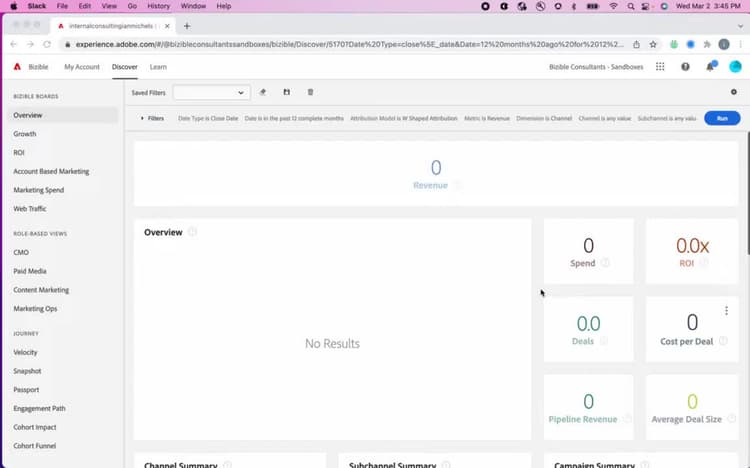Click the page vertical scrollbar
Screen dimensions: 750x468
click(x=748, y=193)
